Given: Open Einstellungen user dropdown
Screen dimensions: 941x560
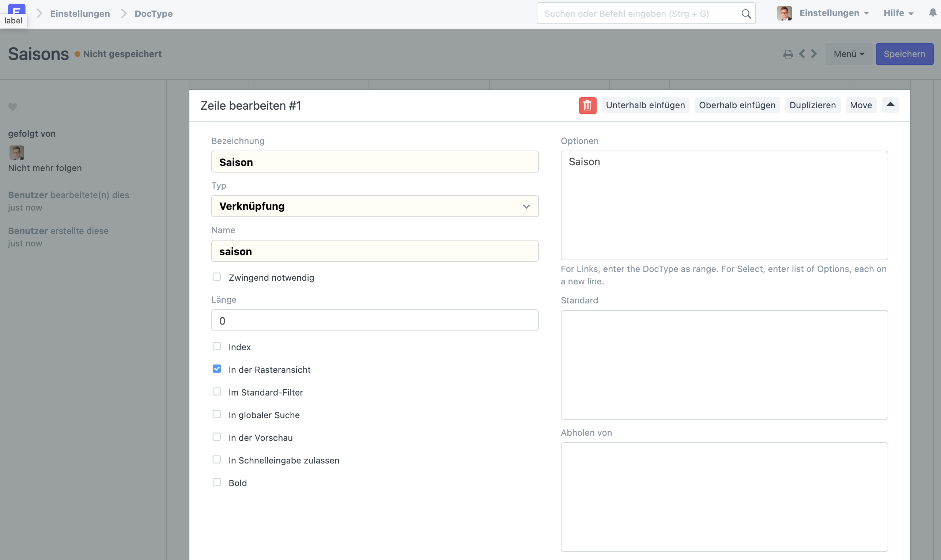Looking at the screenshot, I should click(x=834, y=13).
